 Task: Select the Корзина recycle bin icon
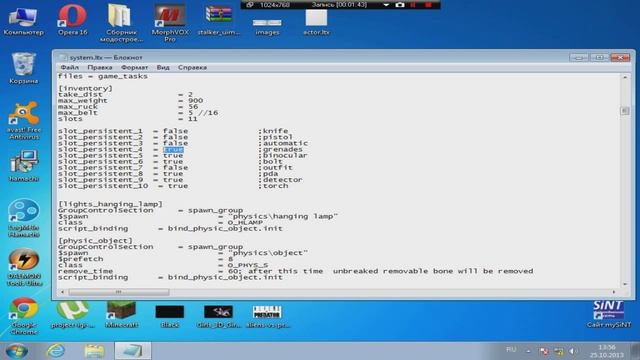tap(23, 69)
